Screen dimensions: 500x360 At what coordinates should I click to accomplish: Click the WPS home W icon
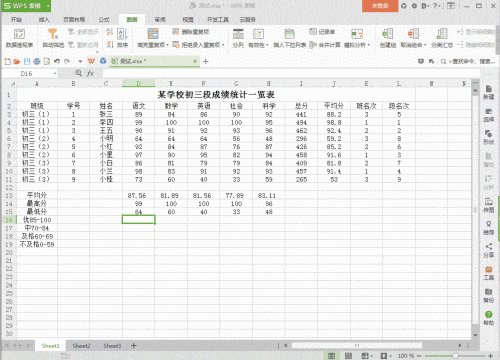[91, 61]
